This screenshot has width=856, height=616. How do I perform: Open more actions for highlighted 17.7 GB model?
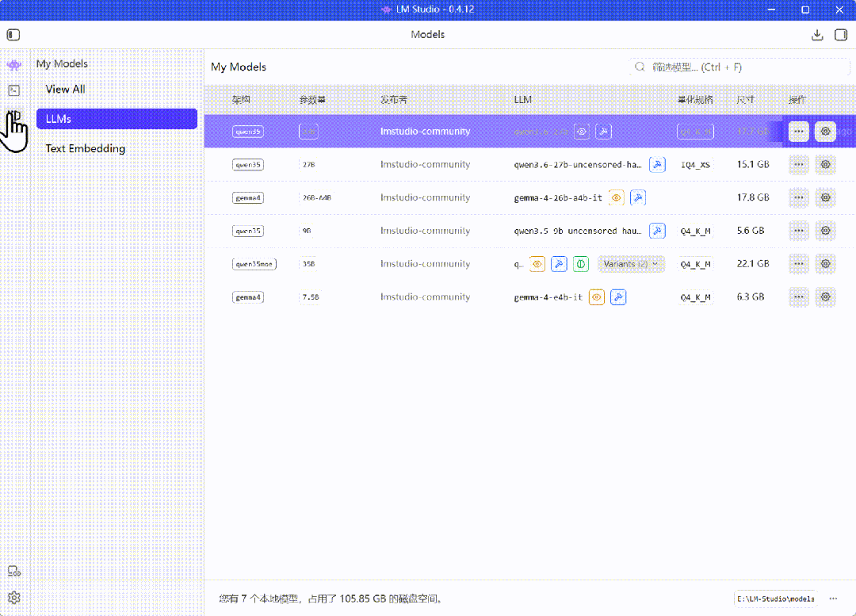tap(799, 132)
